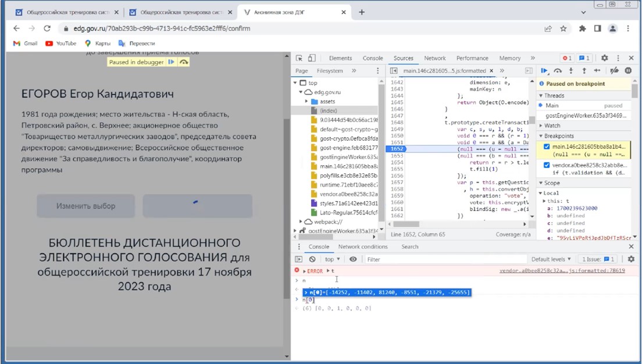Open DevTools settings gear
This screenshot has width=642, height=364.
(604, 58)
